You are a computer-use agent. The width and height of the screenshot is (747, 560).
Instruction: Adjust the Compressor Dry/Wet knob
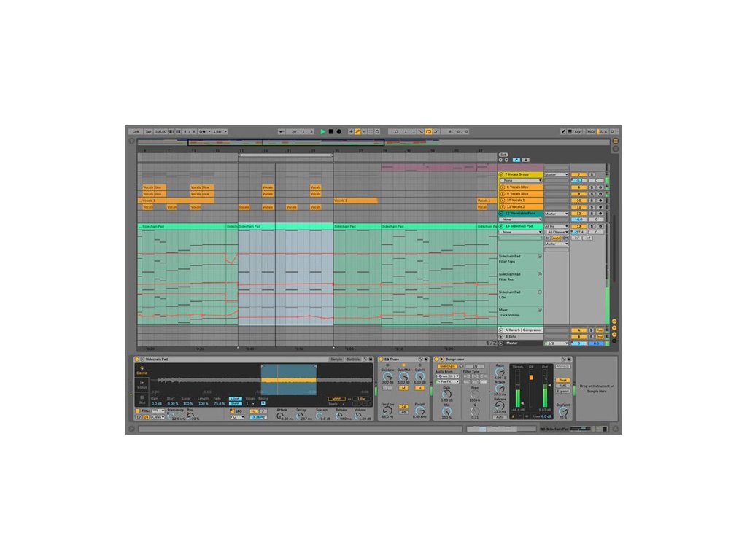(564, 411)
